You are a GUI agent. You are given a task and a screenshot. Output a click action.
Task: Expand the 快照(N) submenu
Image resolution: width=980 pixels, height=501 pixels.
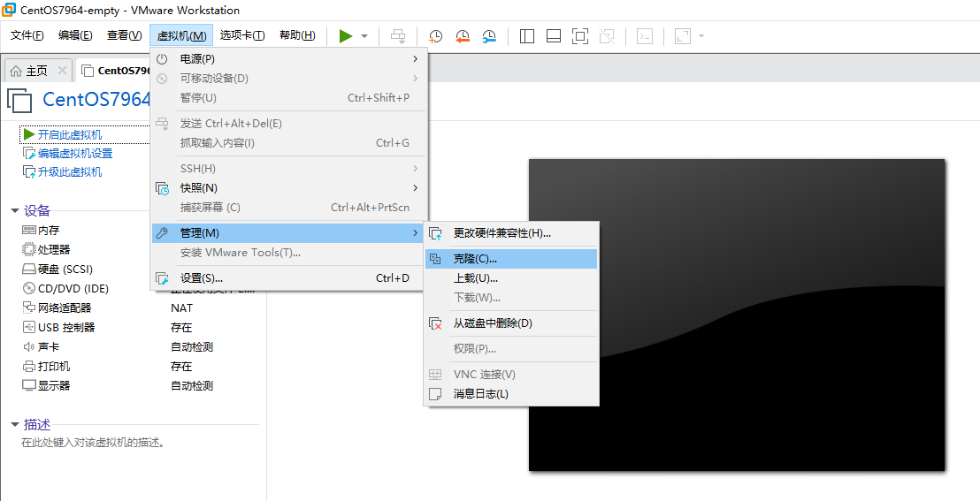pos(288,188)
